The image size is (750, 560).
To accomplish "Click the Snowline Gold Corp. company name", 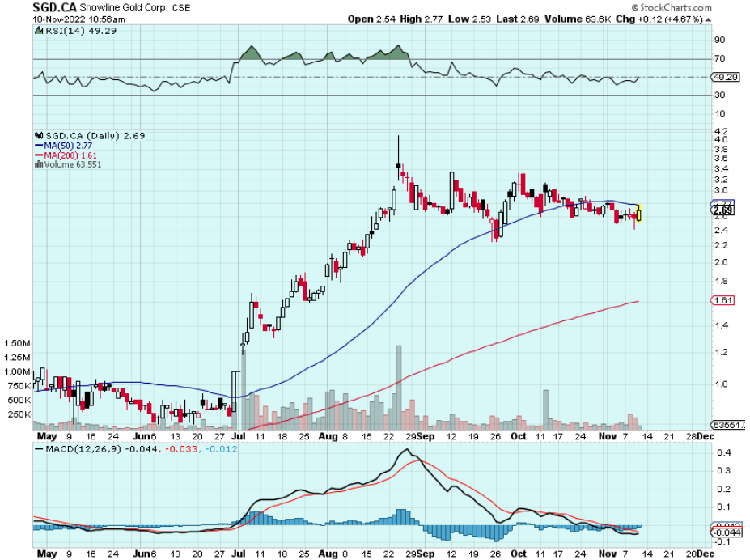I will click(x=124, y=7).
